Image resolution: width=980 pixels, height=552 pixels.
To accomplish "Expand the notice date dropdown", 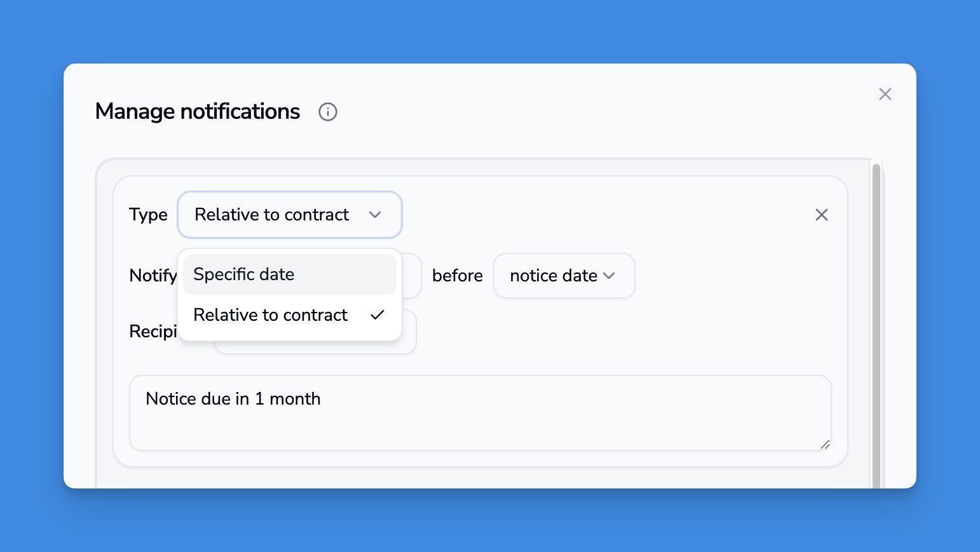I will tap(564, 276).
